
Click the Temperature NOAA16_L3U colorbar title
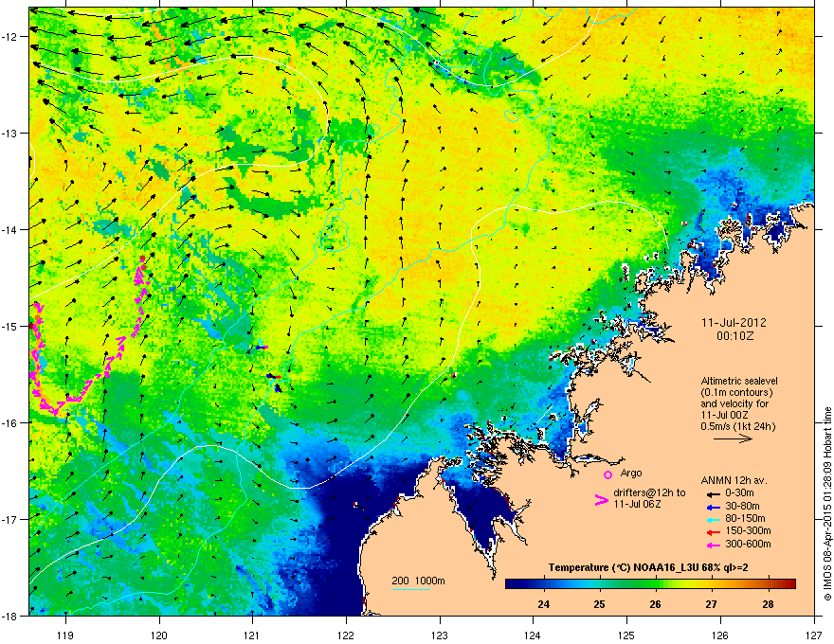(648, 568)
